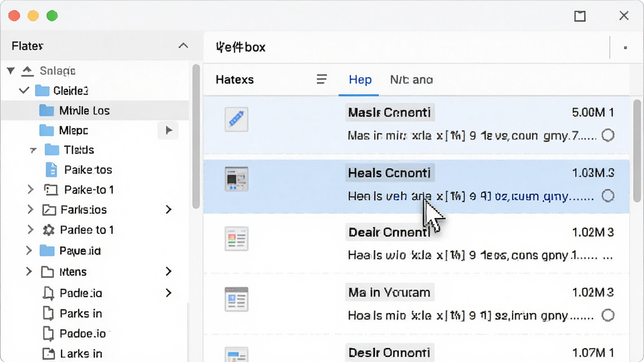Open the Ma in Voruram item title
644x362 pixels.
pos(389,293)
